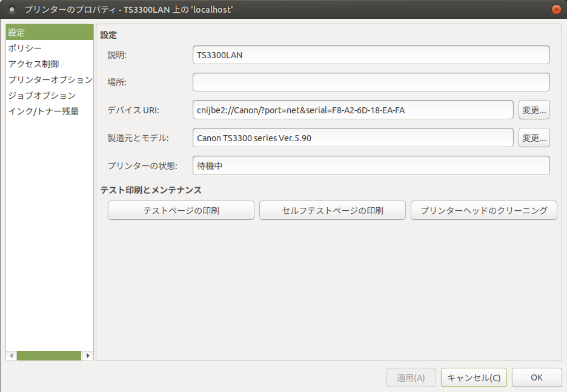Click the 製造元とモデル field
Image resolution: width=567 pixels, height=392 pixels.
point(353,138)
